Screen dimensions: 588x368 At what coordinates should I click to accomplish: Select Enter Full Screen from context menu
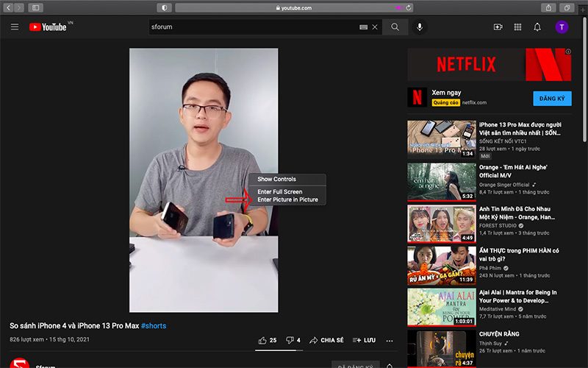(279, 191)
